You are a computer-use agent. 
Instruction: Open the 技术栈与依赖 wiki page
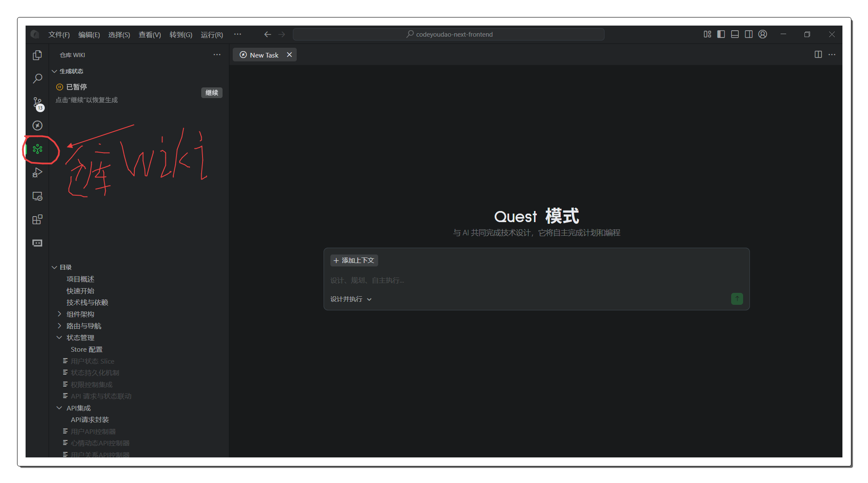coord(87,302)
